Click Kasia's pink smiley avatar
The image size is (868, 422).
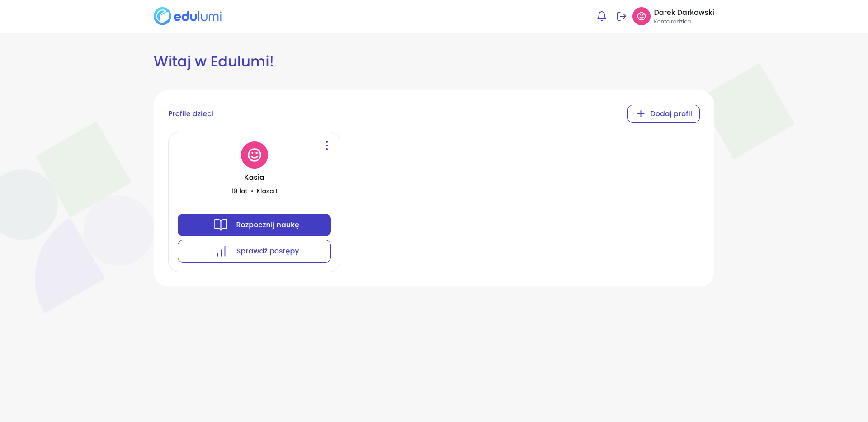tap(254, 155)
